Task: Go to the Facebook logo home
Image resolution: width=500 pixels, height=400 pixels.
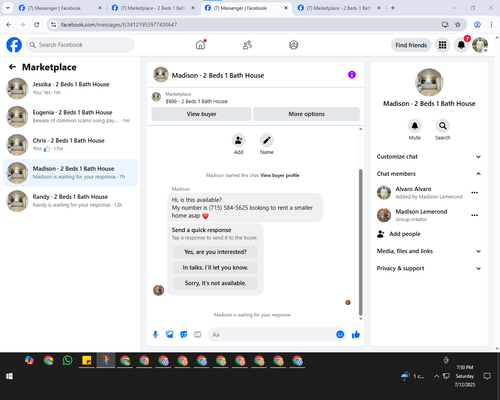Action: point(14,45)
